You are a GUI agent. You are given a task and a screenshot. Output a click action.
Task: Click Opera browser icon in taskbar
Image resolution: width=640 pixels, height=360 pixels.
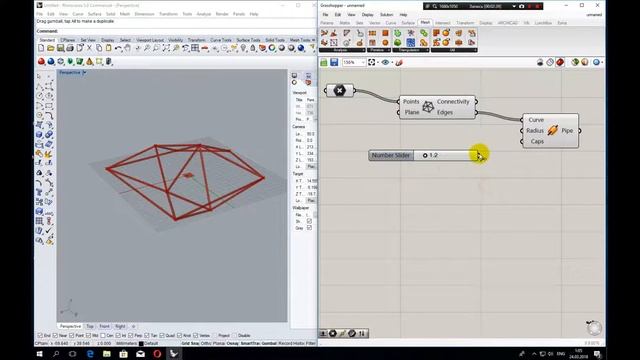[x=157, y=353]
